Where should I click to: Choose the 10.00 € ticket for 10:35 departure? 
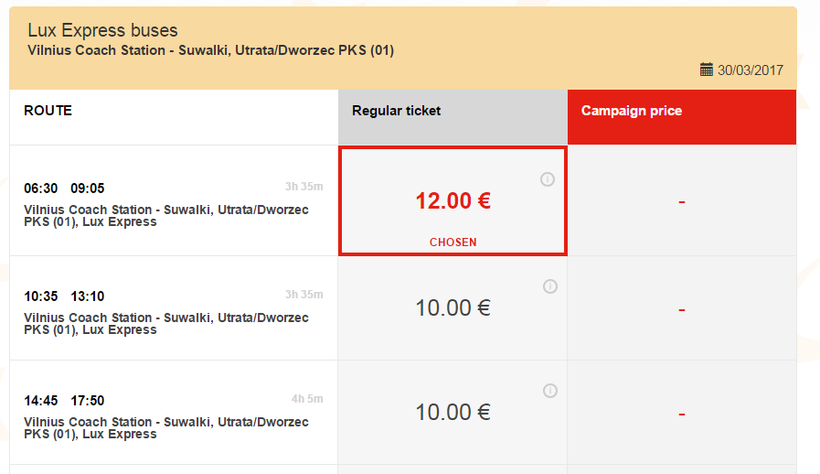pos(453,308)
